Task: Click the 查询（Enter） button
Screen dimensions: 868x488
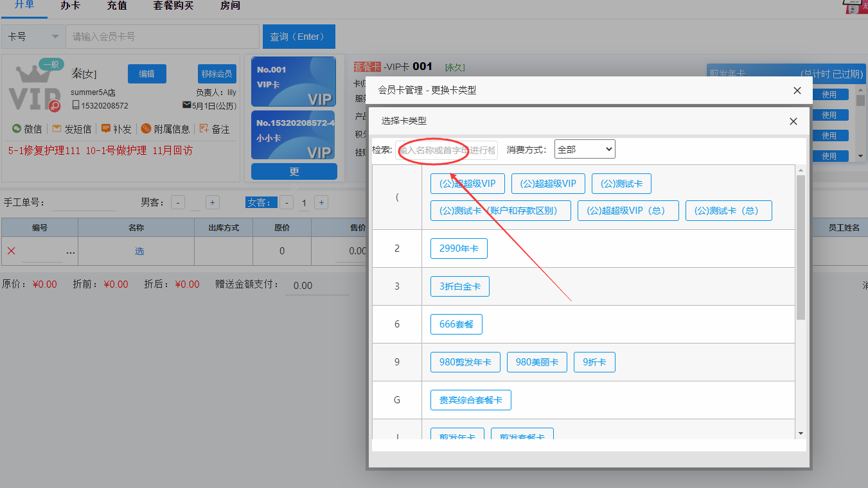Action: [299, 37]
